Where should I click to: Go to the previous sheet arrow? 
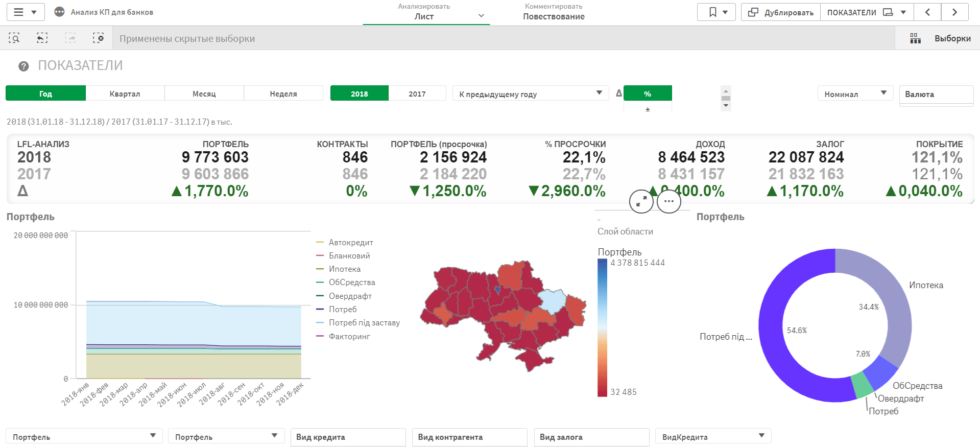click(927, 12)
